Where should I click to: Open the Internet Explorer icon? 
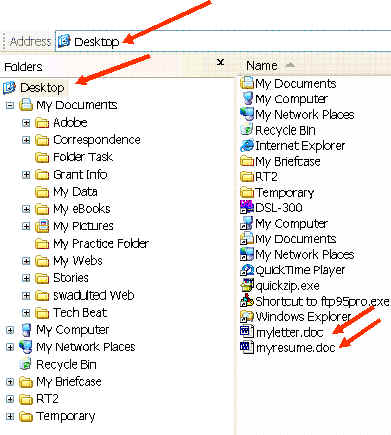point(247,146)
